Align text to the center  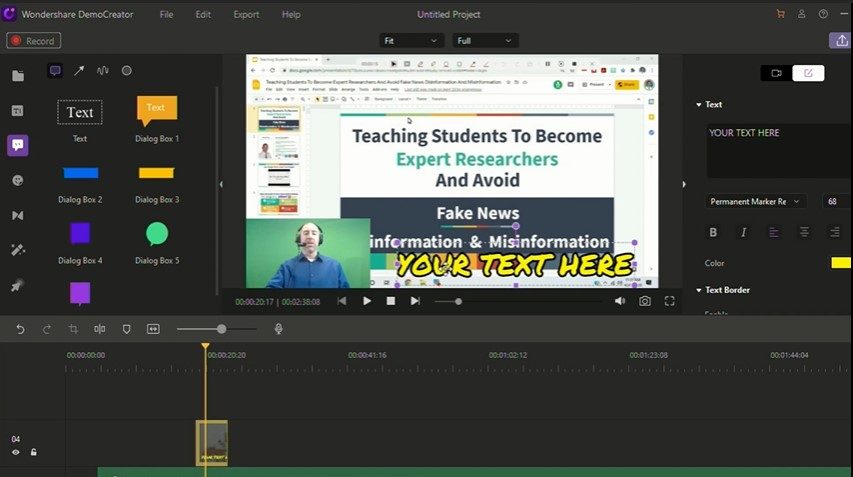click(x=804, y=232)
